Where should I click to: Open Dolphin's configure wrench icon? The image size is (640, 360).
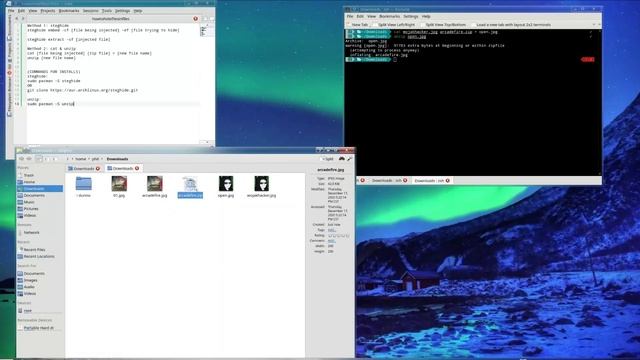[349, 159]
